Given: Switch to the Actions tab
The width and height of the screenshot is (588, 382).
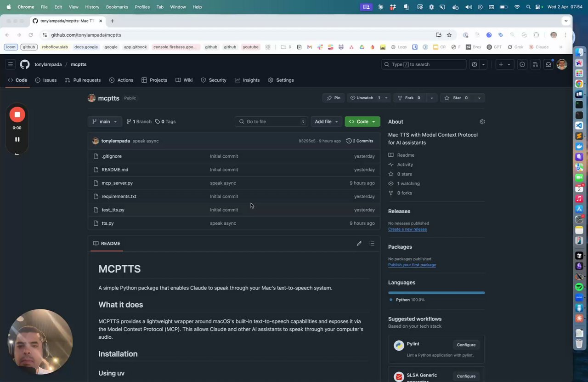Looking at the screenshot, I should click(x=121, y=80).
